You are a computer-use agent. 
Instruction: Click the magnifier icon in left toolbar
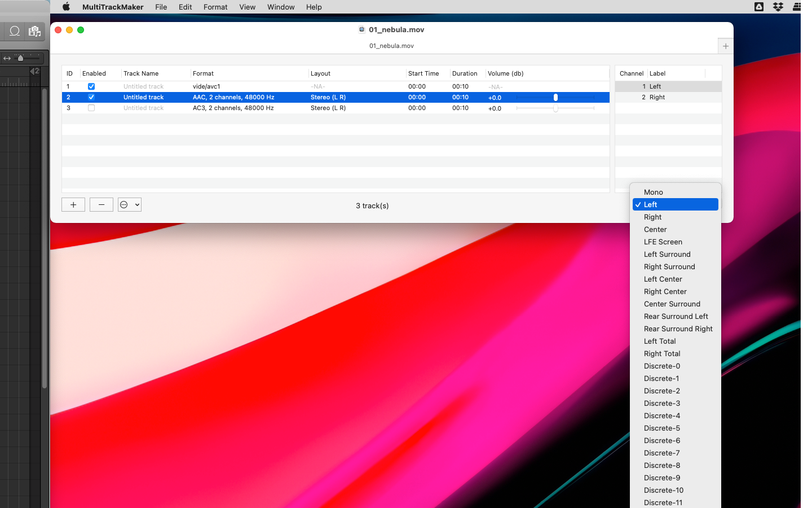pos(15,31)
